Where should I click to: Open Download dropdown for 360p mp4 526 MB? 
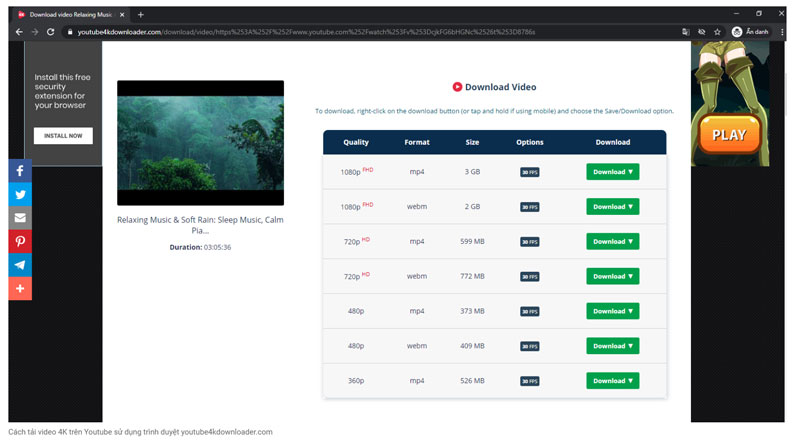pos(612,381)
